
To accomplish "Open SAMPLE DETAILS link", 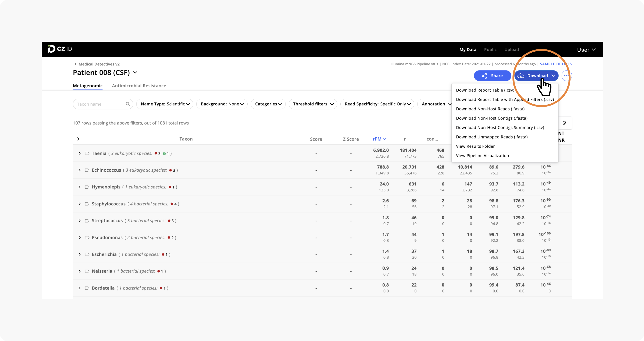I will (x=556, y=64).
